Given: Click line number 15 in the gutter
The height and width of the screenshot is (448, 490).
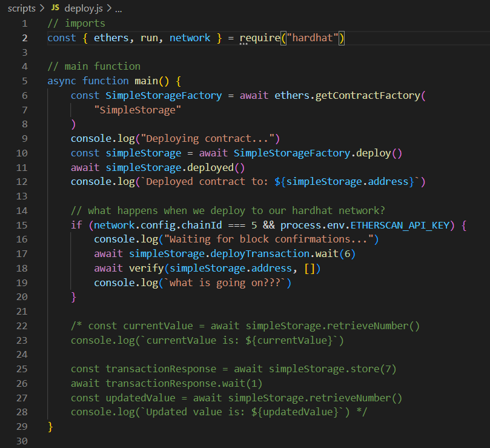Looking at the screenshot, I should click(x=22, y=226).
